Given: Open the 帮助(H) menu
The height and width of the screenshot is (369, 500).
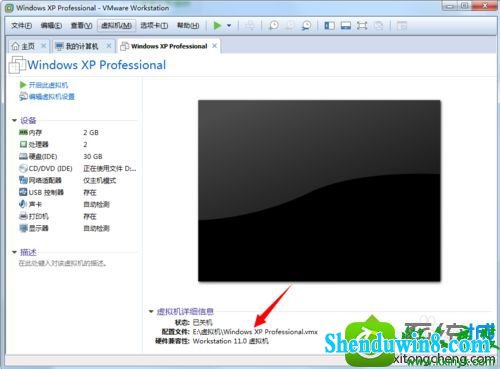Looking at the screenshot, I should pyautogui.click(x=188, y=26).
